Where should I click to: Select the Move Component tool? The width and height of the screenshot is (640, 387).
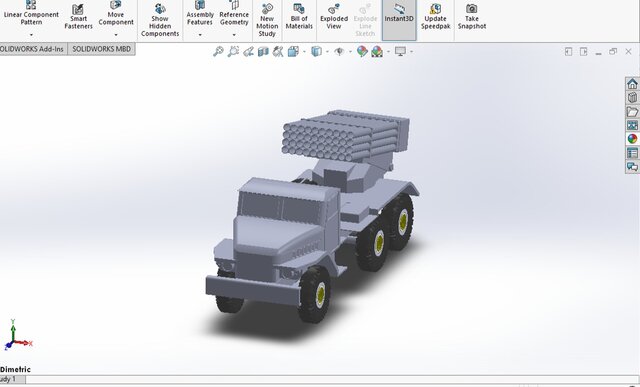(x=116, y=13)
